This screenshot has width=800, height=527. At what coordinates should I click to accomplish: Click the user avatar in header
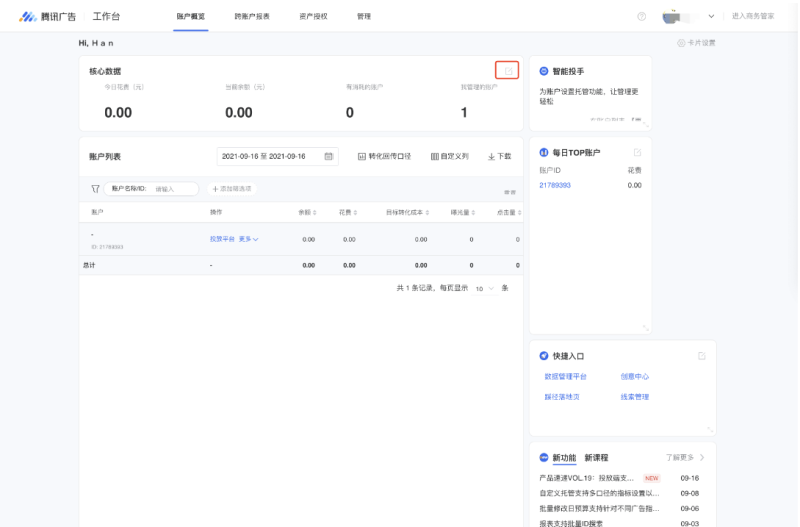click(x=671, y=17)
